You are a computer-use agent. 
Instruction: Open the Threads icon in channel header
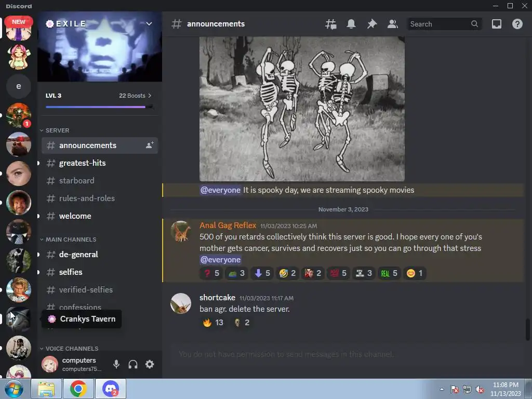[x=330, y=24]
